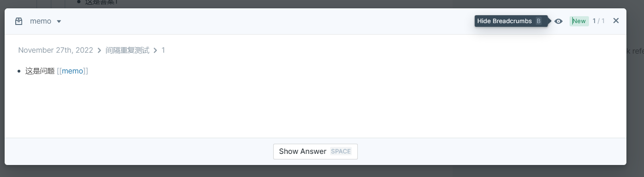Open the 间隔重复测试 breadcrumb
The height and width of the screenshot is (177, 644).
(x=128, y=50)
